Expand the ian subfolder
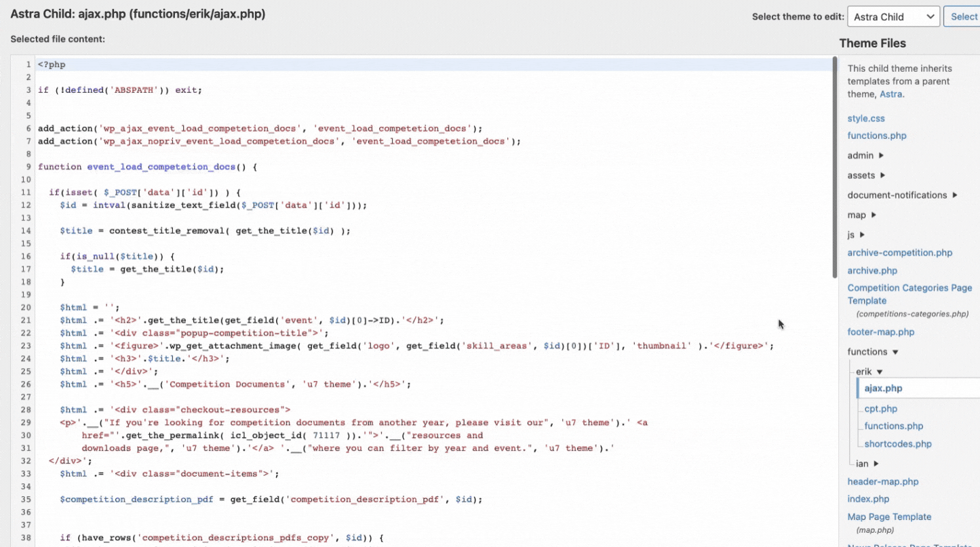980x547 pixels. [867, 464]
